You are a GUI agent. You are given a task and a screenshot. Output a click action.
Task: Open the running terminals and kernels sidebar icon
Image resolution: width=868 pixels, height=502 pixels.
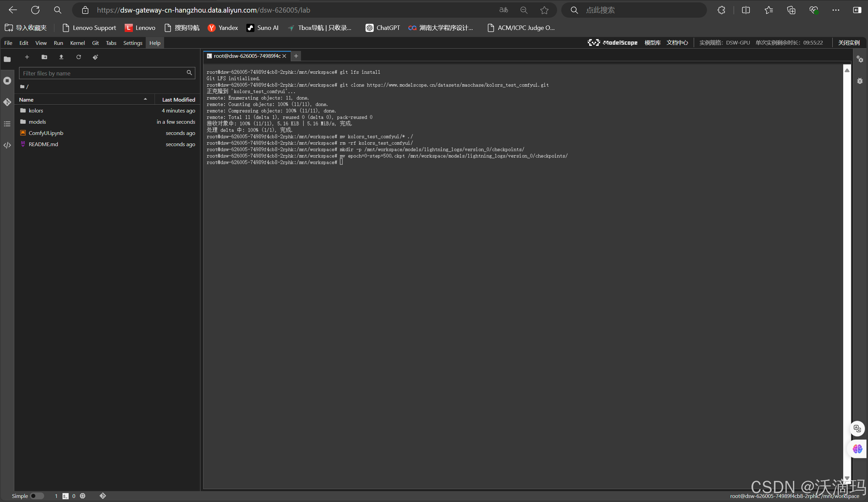point(7,81)
